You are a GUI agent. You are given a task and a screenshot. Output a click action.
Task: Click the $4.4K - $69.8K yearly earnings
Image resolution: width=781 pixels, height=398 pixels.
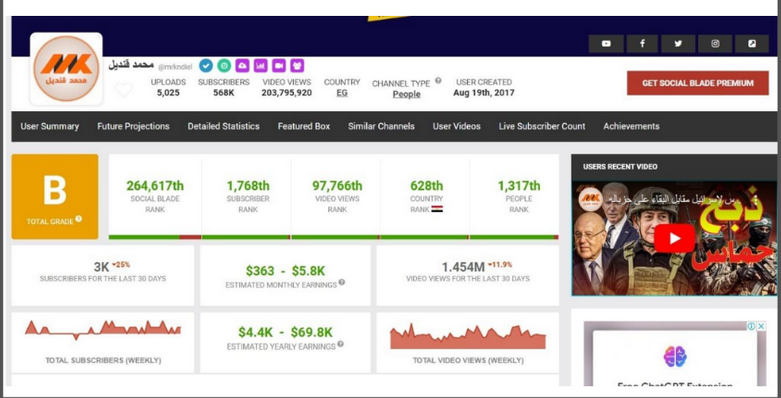point(285,332)
